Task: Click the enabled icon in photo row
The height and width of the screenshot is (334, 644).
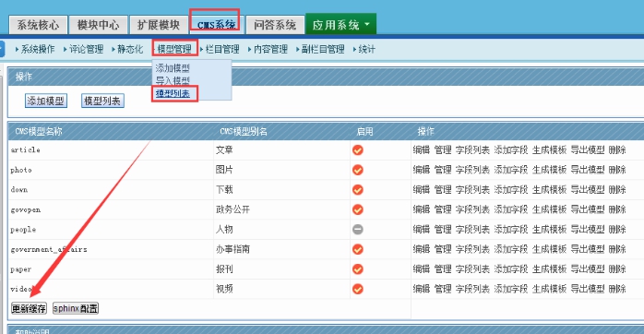Action: 358,170
